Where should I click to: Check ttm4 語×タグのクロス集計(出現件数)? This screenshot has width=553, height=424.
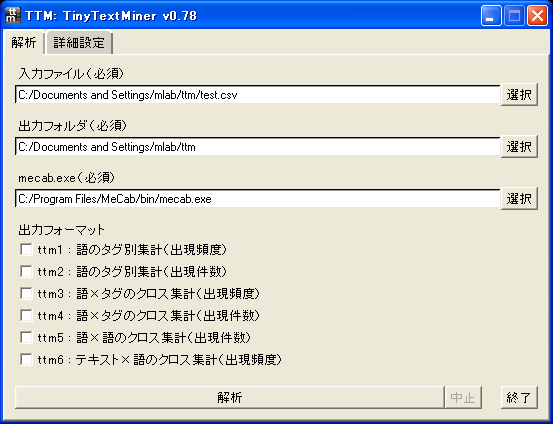pos(26,315)
